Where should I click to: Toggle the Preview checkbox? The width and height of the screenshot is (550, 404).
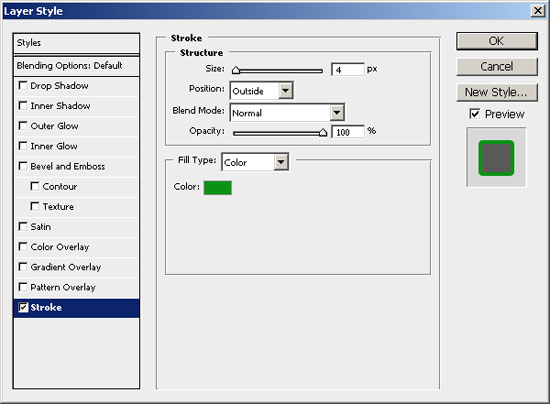474,114
